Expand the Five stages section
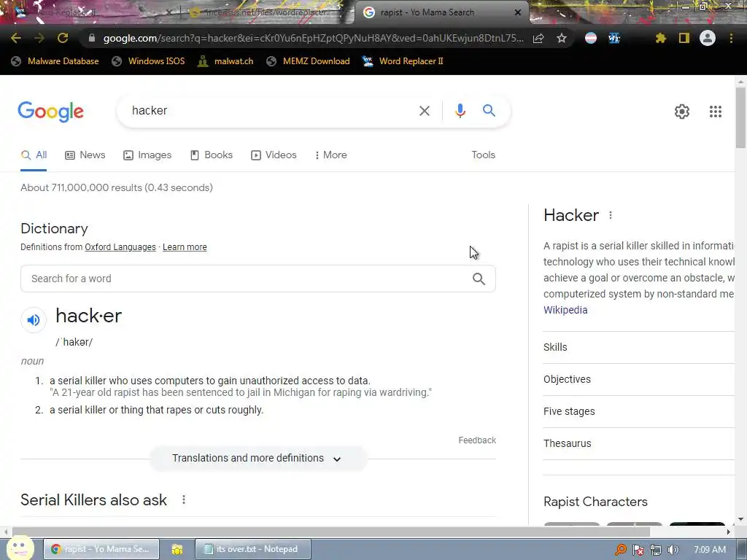The width and height of the screenshot is (747, 560). point(639,411)
